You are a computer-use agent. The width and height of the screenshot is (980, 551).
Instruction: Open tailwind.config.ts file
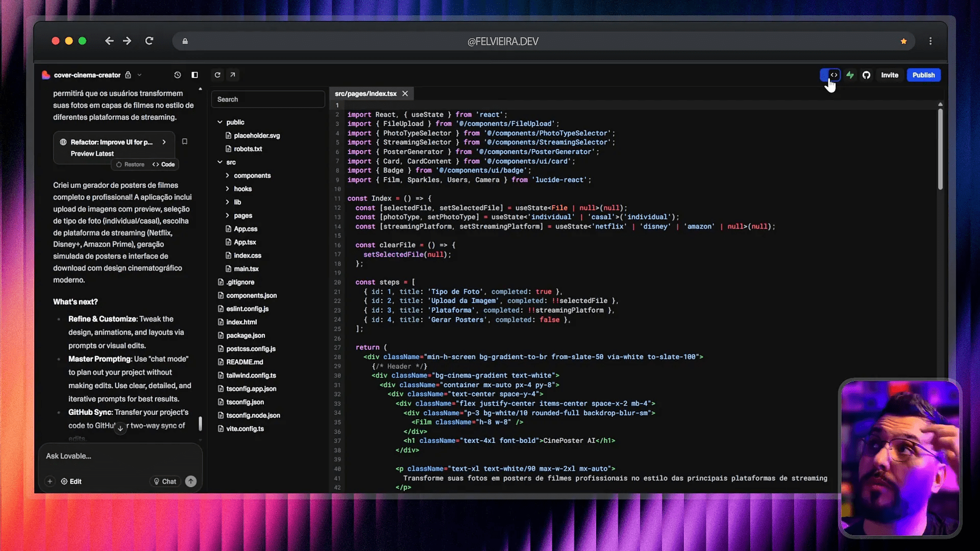[251, 375]
